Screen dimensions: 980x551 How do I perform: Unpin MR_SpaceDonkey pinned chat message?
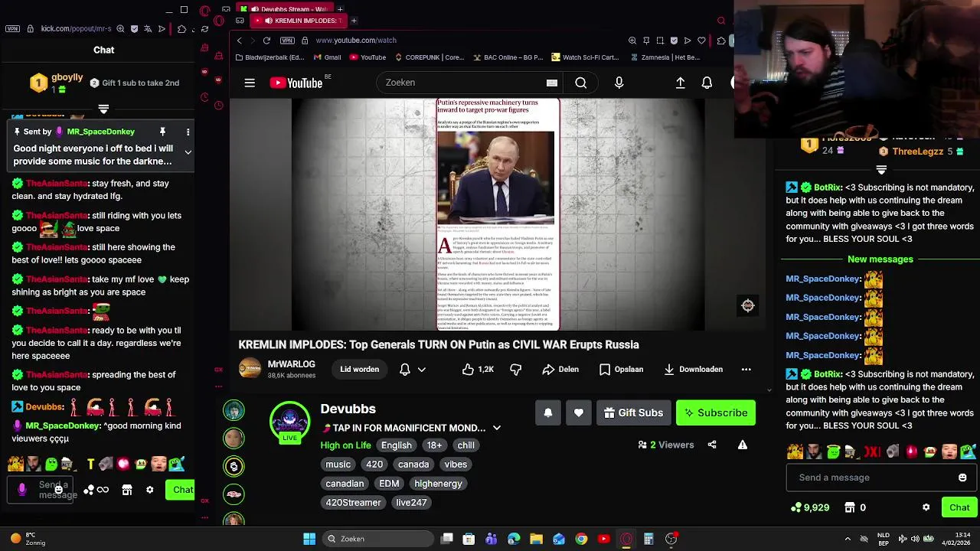click(x=162, y=132)
